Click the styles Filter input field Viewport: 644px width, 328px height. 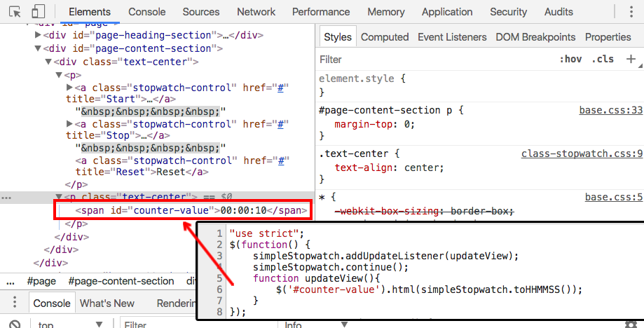click(x=435, y=60)
